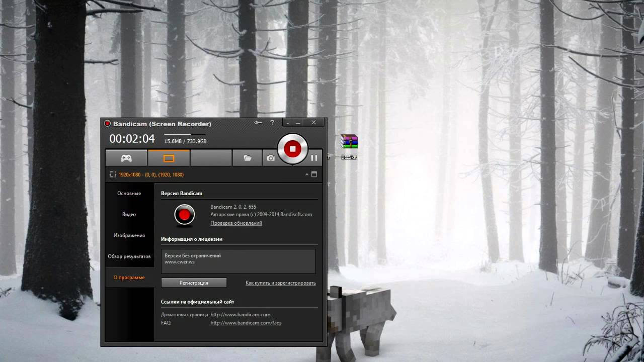Open the Основные settings tab
Screen dimensions: 644x362
pos(129,193)
